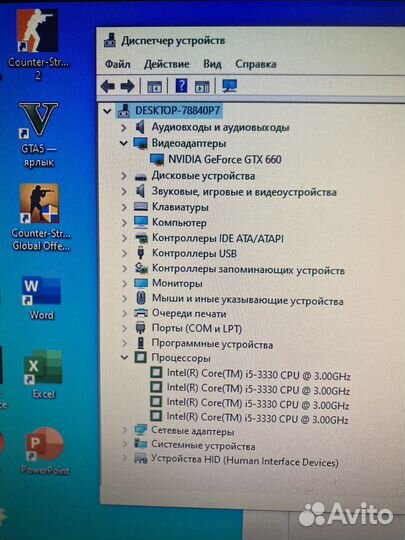Collapse the Видеоадаптеры category

point(124,143)
